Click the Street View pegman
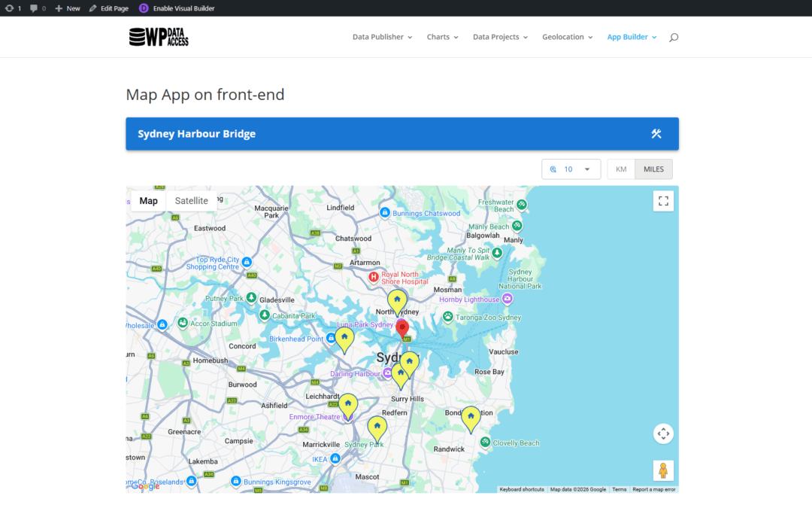This screenshot has height=508, width=812. [x=663, y=470]
